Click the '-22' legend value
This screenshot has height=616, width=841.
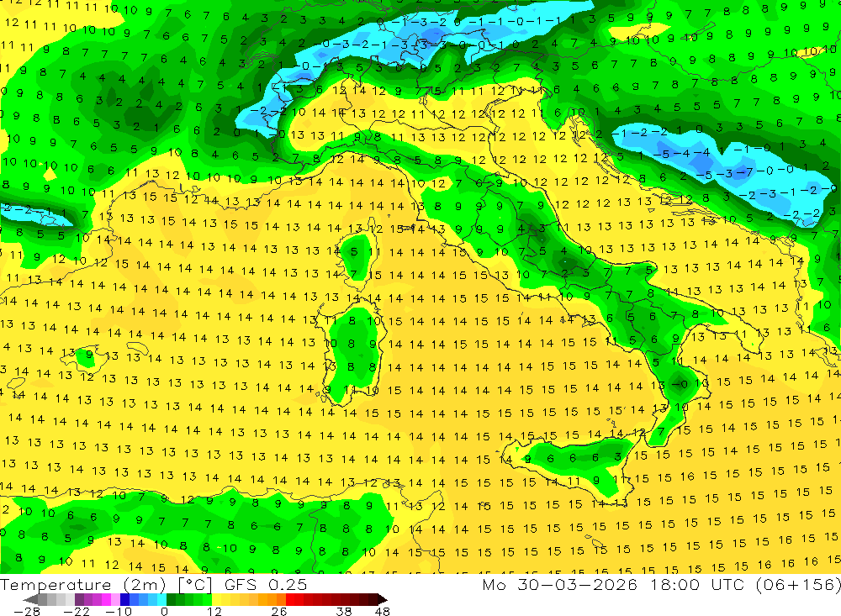(77, 611)
